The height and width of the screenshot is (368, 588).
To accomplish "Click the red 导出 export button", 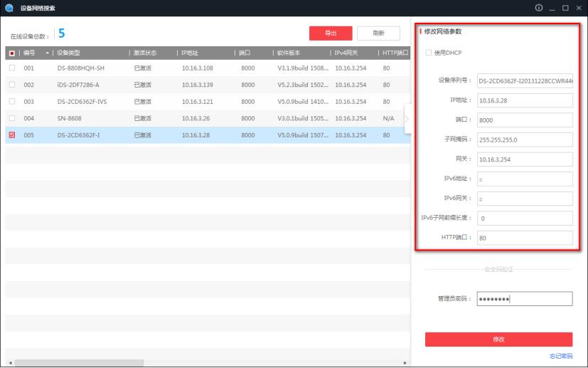I will click(x=331, y=33).
